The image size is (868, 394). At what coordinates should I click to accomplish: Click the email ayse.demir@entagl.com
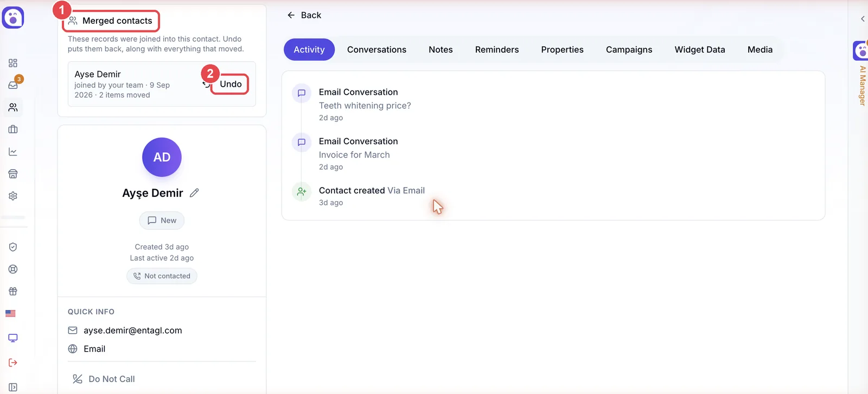(x=133, y=330)
